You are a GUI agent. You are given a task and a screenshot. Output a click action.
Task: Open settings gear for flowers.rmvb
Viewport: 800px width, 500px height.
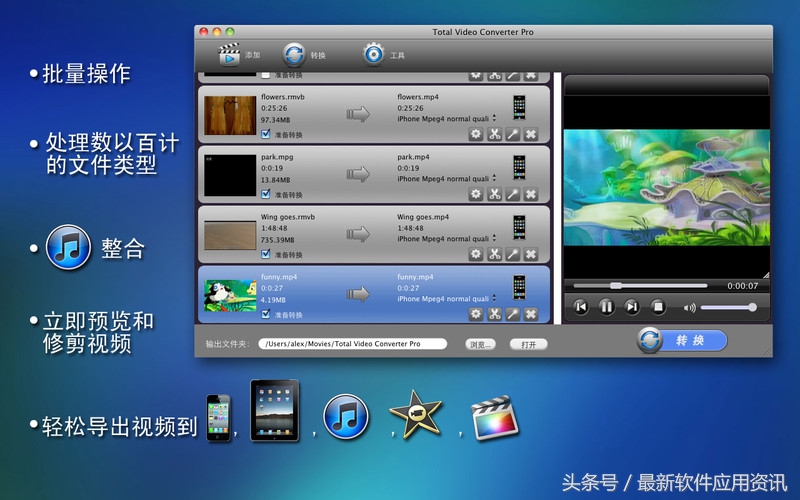point(476,134)
